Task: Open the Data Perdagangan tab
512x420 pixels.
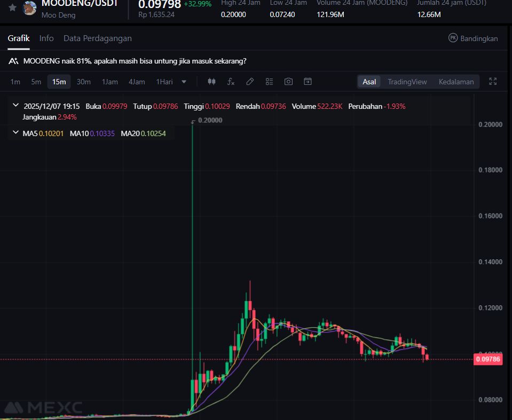Action: (x=97, y=38)
